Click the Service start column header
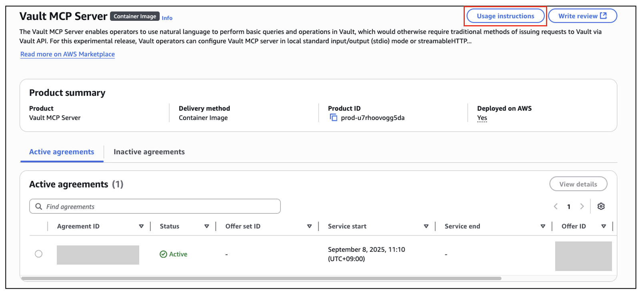The image size is (644, 295). pyautogui.click(x=347, y=226)
